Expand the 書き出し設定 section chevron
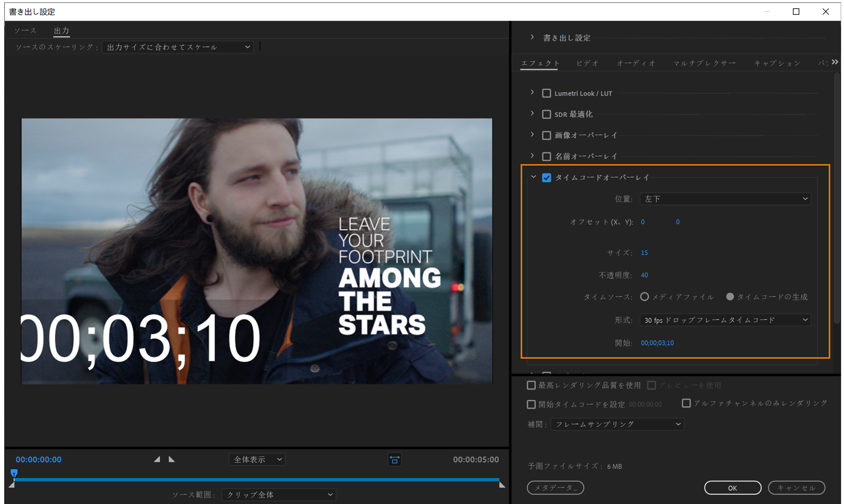This screenshot has height=504, width=844. point(532,37)
